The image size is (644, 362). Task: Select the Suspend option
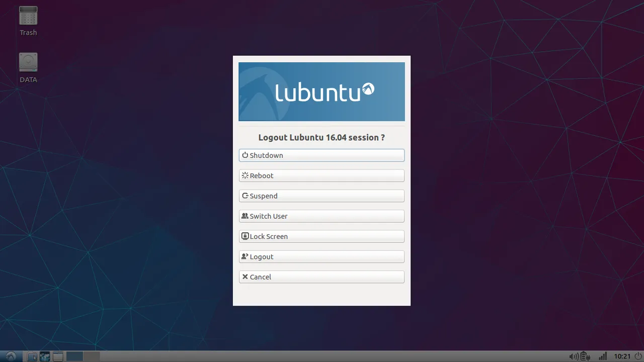(x=321, y=196)
